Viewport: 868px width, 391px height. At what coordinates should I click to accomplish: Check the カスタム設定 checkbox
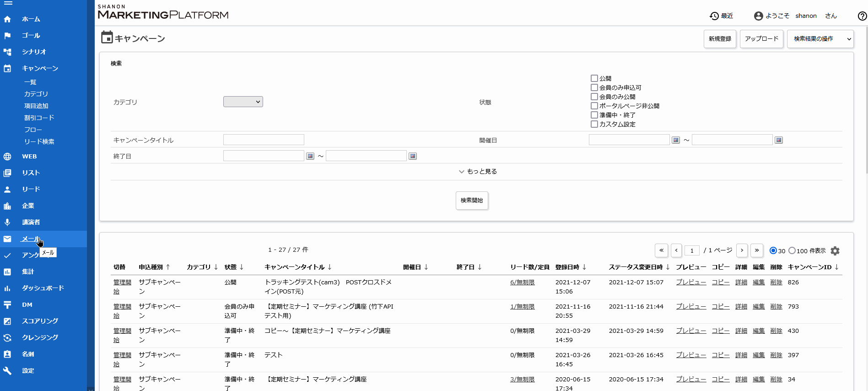594,124
